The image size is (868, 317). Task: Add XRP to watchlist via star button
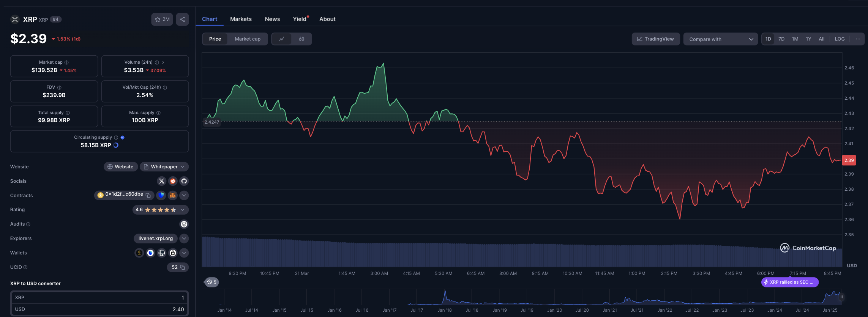click(162, 19)
